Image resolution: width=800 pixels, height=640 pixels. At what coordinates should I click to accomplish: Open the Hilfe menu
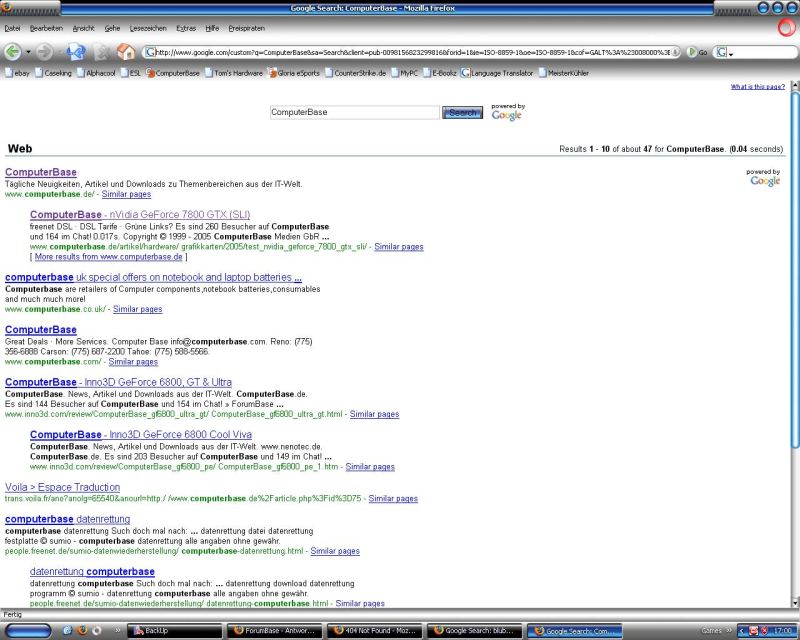tap(212, 29)
